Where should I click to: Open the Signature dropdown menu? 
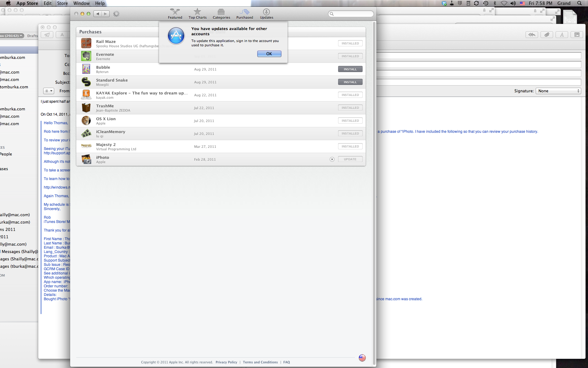pyautogui.click(x=558, y=91)
